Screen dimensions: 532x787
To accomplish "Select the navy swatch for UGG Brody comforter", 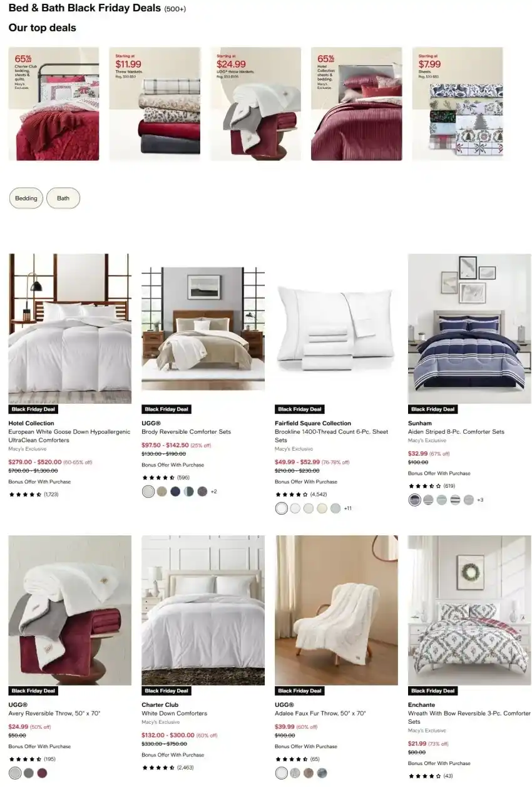I will coord(175,491).
